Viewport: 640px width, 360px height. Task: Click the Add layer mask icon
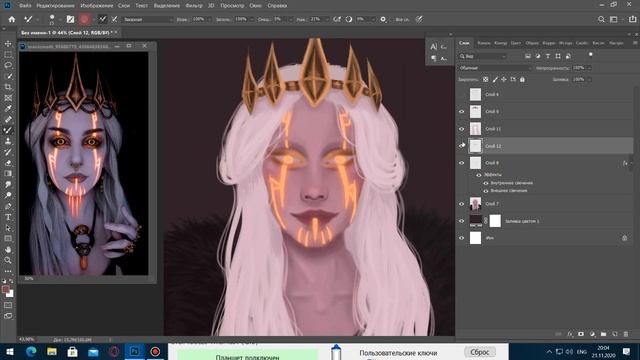click(581, 334)
